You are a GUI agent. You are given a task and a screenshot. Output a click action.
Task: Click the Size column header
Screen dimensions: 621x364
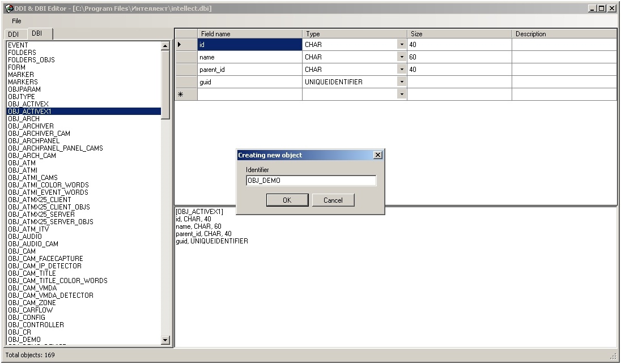460,34
